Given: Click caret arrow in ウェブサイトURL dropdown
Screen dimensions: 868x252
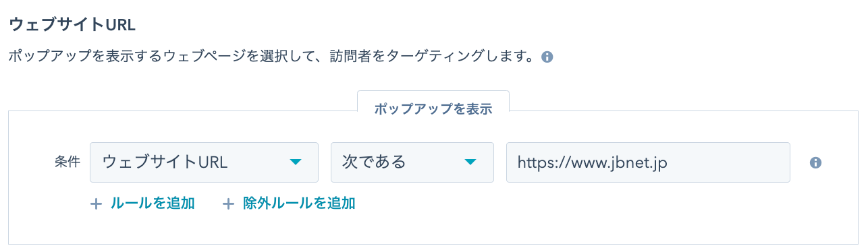Looking at the screenshot, I should click(295, 162).
